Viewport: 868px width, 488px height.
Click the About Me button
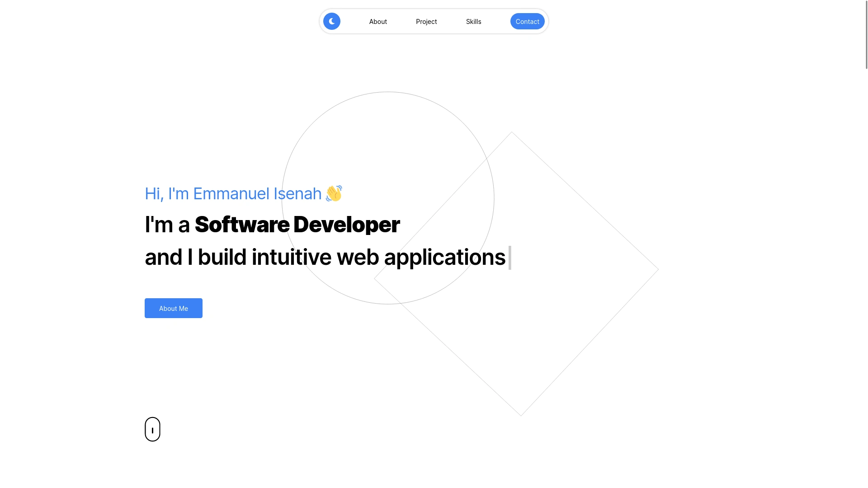[x=173, y=308]
